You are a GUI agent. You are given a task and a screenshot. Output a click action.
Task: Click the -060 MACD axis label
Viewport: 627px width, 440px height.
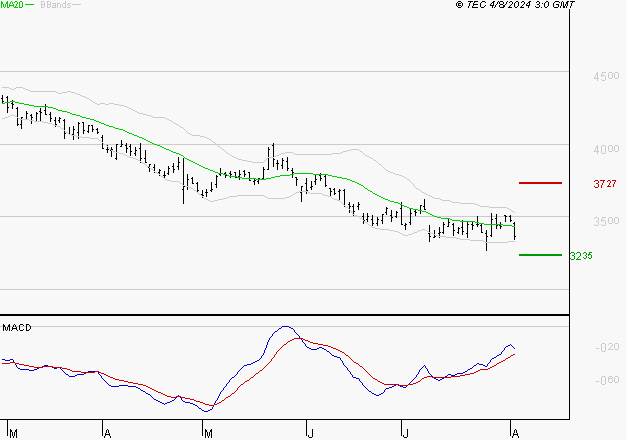(607, 380)
